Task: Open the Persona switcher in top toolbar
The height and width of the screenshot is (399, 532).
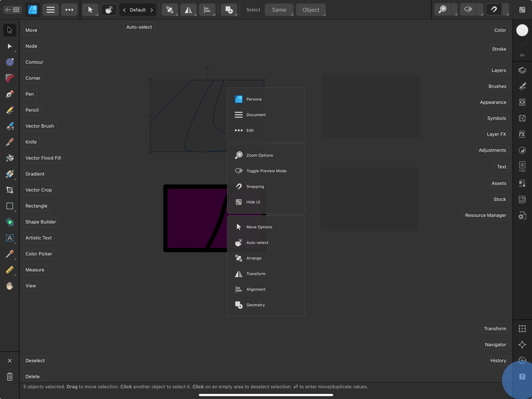Action: [33, 10]
